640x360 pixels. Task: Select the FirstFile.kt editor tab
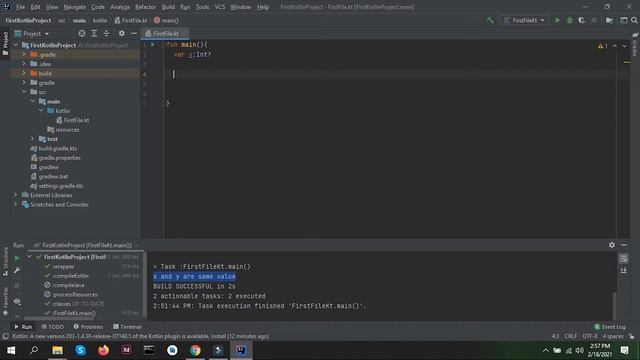[165, 33]
